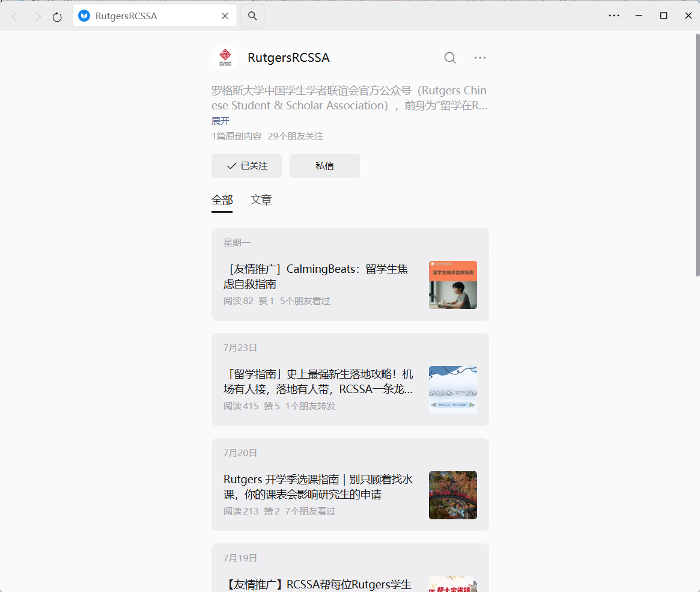Minimize the window
The image size is (700, 592).
(639, 16)
